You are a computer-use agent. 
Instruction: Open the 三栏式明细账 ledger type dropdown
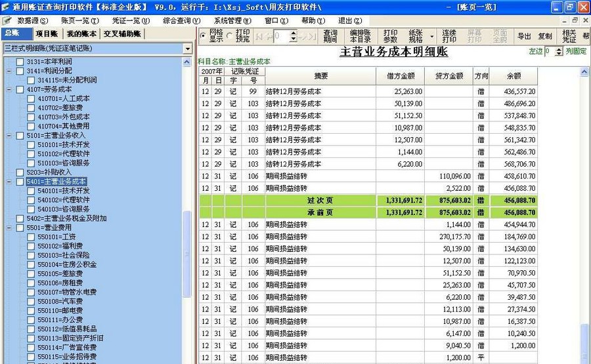(x=187, y=48)
